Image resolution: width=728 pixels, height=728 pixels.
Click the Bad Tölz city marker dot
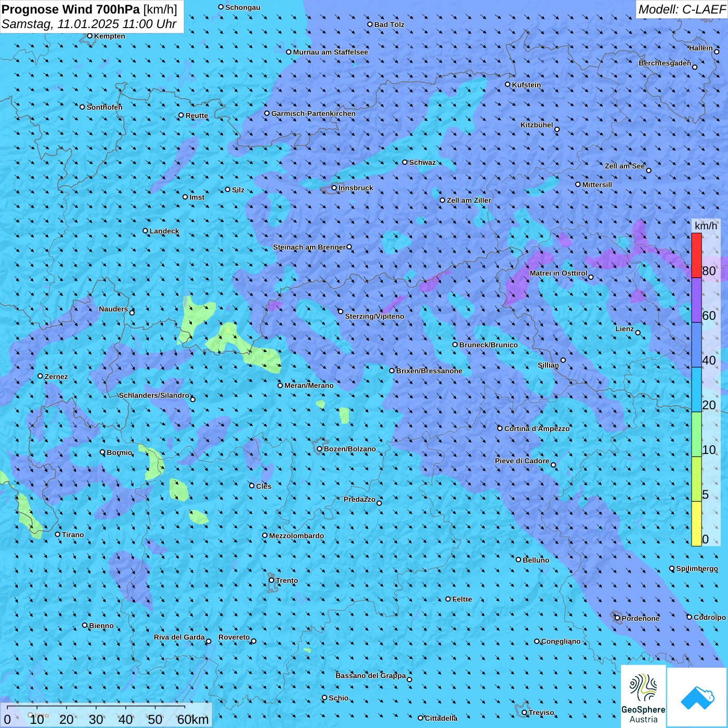370,24
